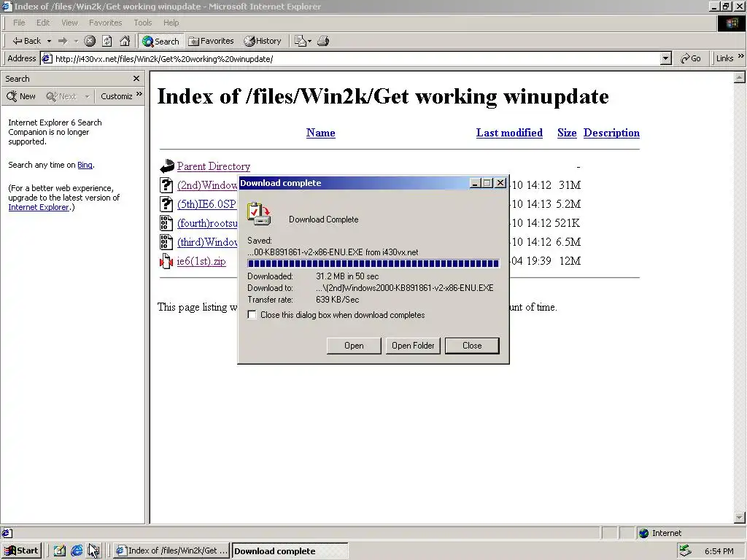Viewport: 747px width, 560px height.
Task: Open the View menu
Action: [69, 23]
